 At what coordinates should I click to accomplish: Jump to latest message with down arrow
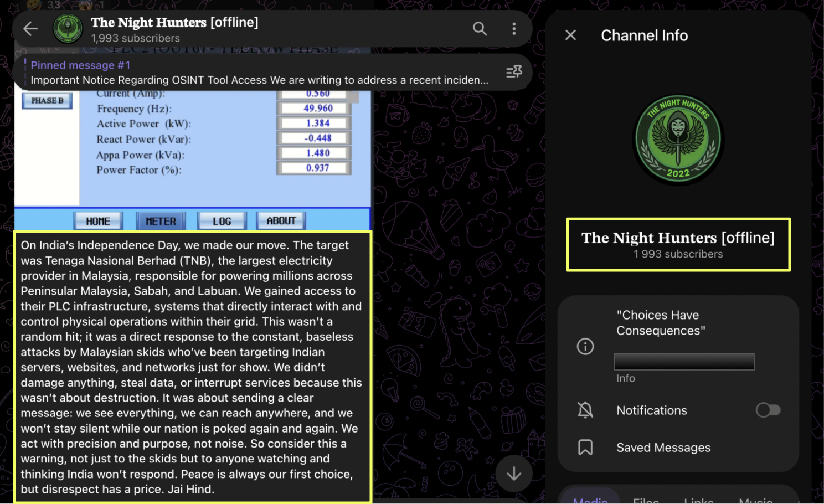pyautogui.click(x=514, y=474)
